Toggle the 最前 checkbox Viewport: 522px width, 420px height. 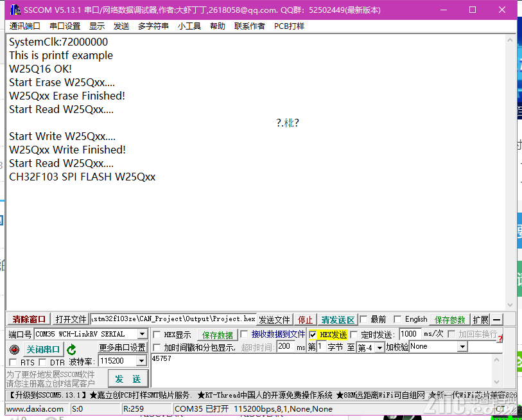(x=363, y=319)
